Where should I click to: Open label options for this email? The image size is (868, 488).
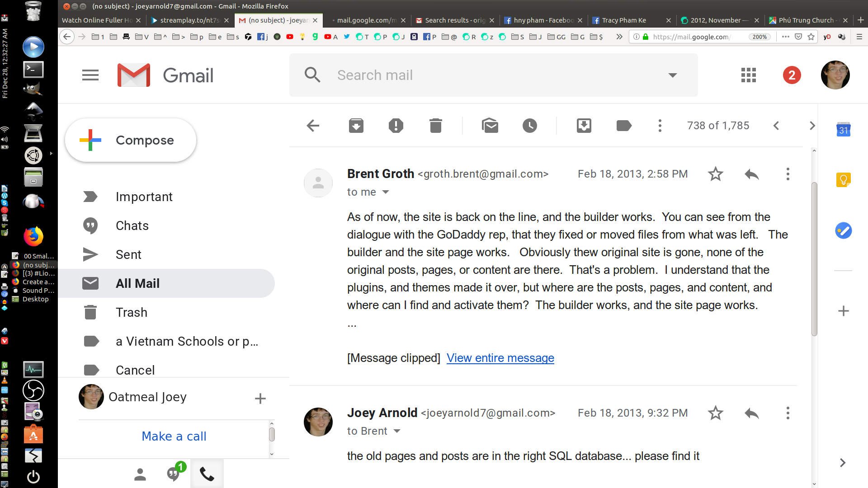[x=624, y=126]
